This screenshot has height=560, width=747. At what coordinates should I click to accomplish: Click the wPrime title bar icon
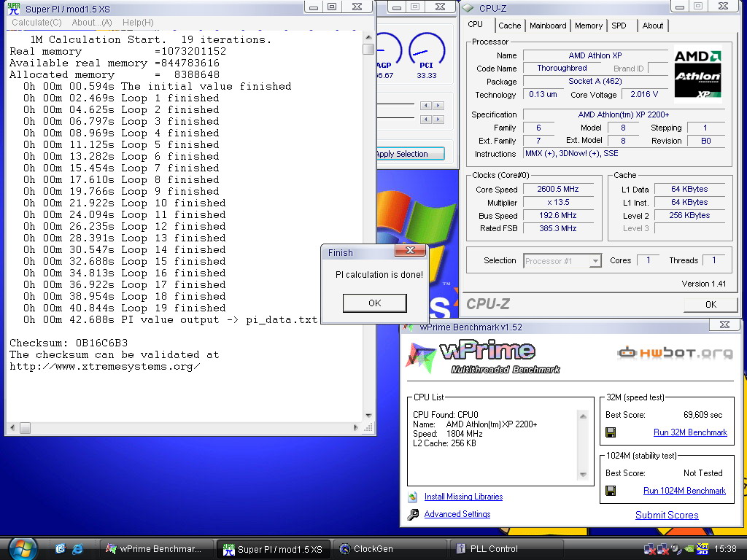point(408,327)
